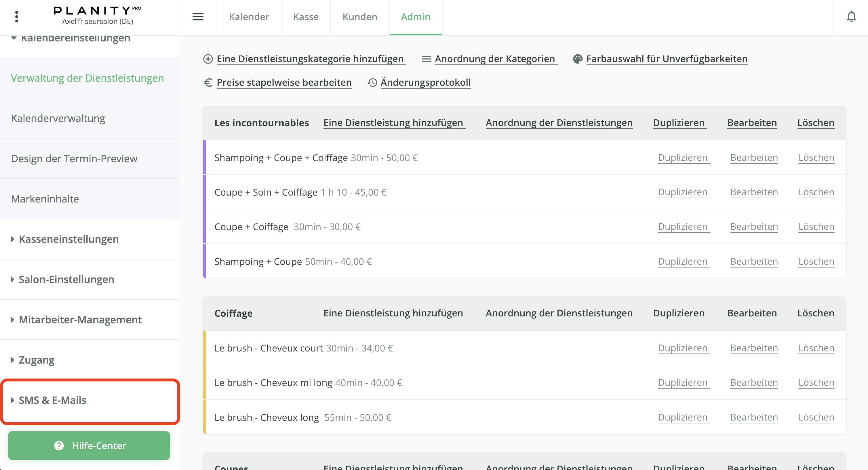This screenshot has height=470, width=868.
Task: Open Verwaltung der Dienstleistungen
Action: 87,78
